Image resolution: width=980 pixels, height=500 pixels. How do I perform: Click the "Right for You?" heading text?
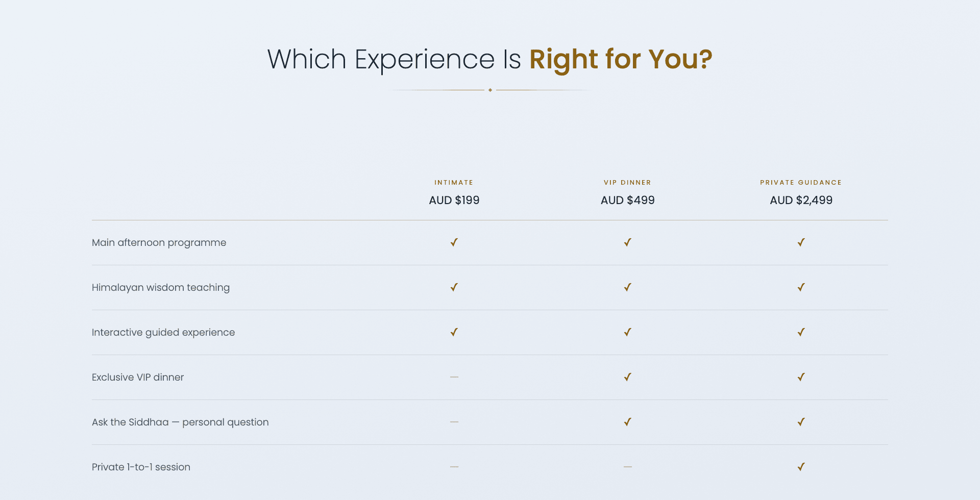tap(621, 59)
